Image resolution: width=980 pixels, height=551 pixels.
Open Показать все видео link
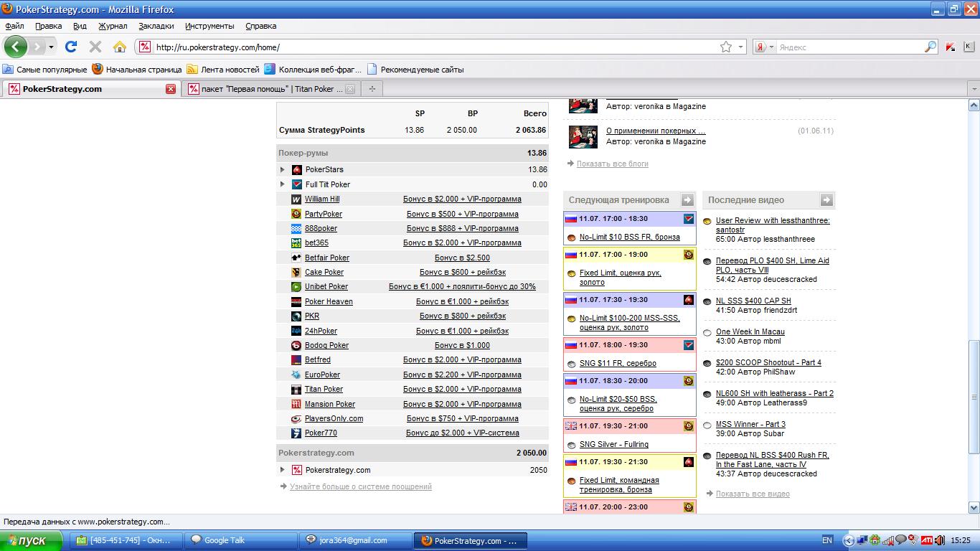tap(753, 494)
